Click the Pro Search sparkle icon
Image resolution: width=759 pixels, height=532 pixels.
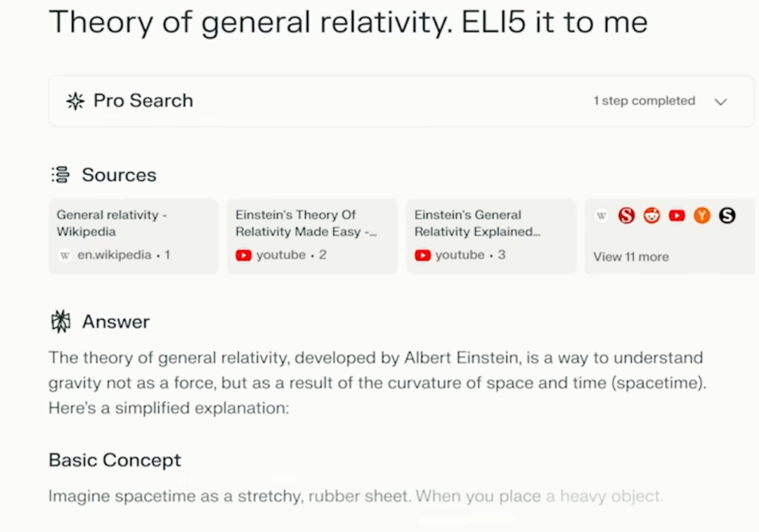(74, 101)
